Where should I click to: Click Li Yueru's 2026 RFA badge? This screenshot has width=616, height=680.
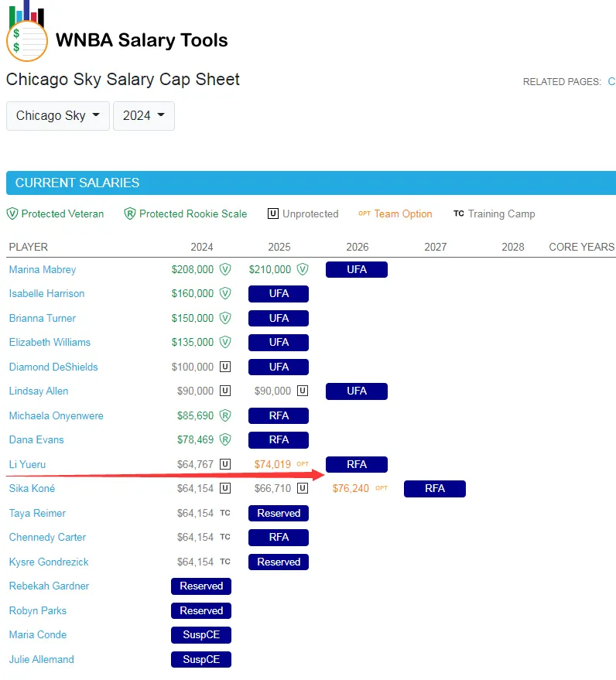(x=357, y=464)
